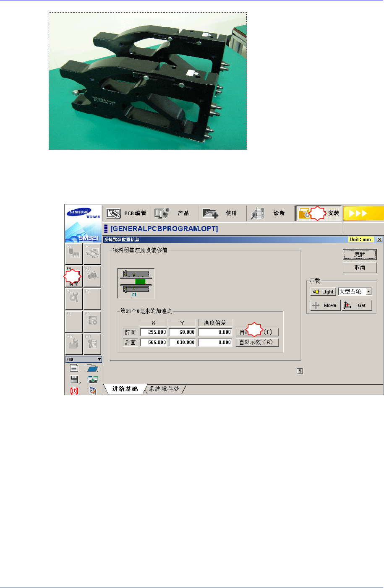The height and width of the screenshot is (588, 384).
Task: Click the 更新 button
Action: pyautogui.click(x=360, y=255)
